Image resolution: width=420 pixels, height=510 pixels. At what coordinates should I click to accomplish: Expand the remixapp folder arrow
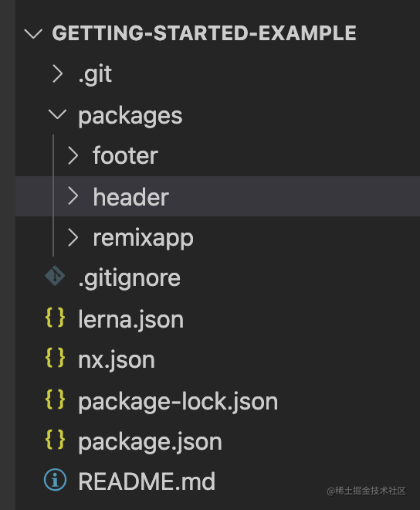click(73, 237)
